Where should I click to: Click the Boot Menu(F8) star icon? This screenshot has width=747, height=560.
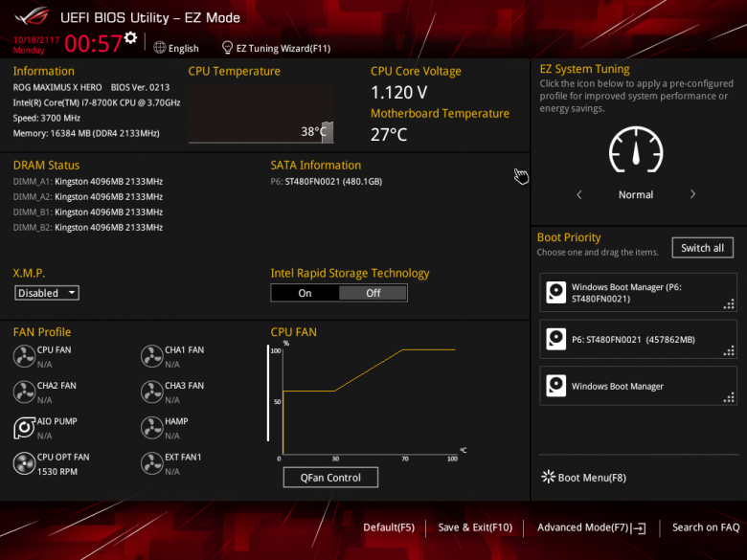click(549, 477)
